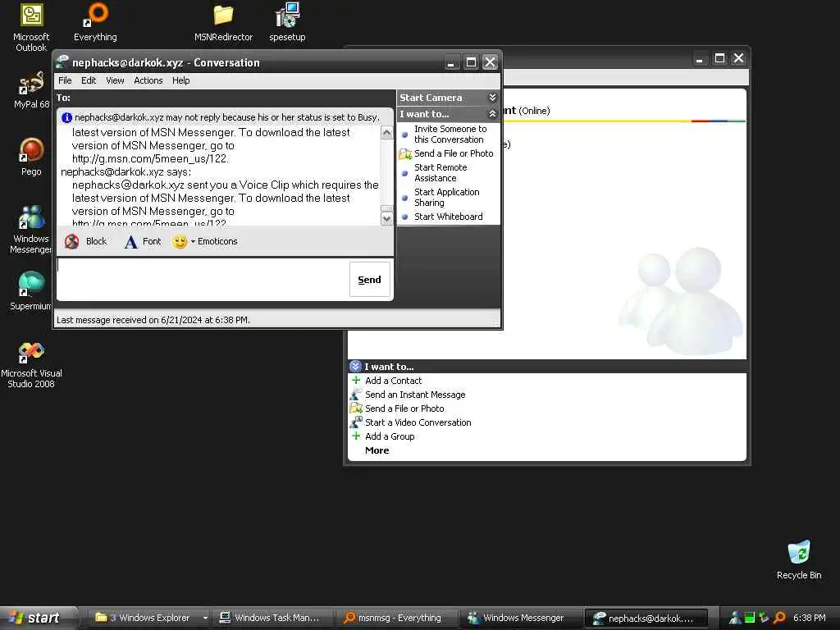Open the Help menu
840x630 pixels.
coord(180,80)
